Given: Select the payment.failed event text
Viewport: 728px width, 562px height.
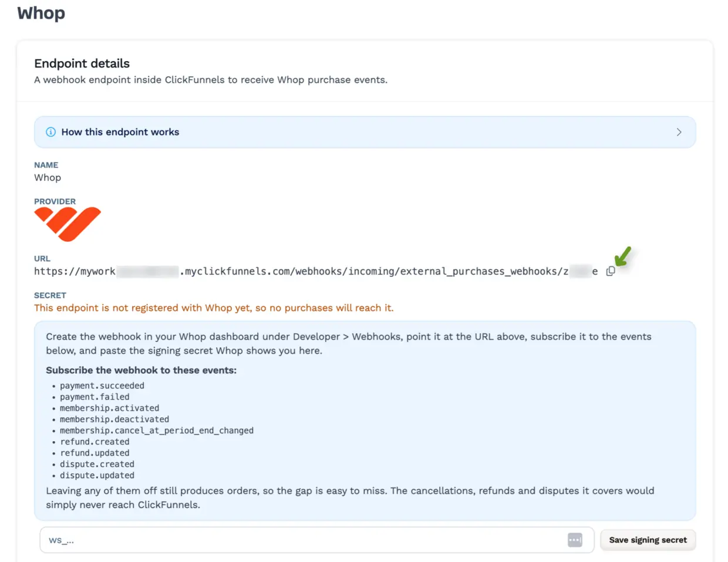Looking at the screenshot, I should [95, 397].
